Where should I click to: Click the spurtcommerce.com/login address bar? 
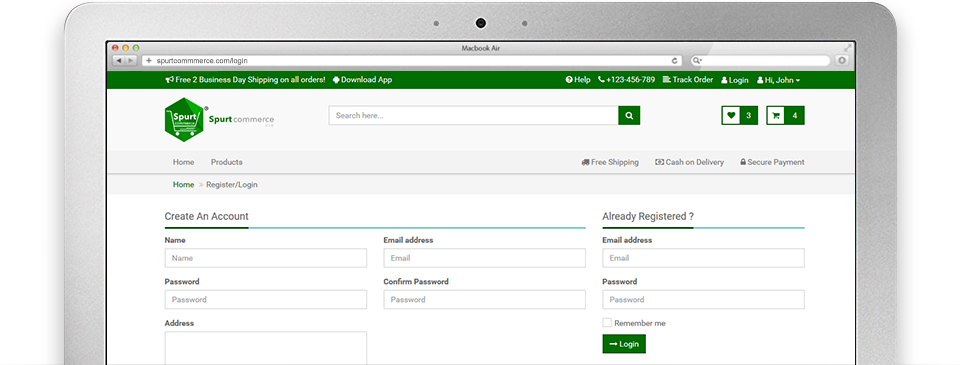(x=411, y=61)
